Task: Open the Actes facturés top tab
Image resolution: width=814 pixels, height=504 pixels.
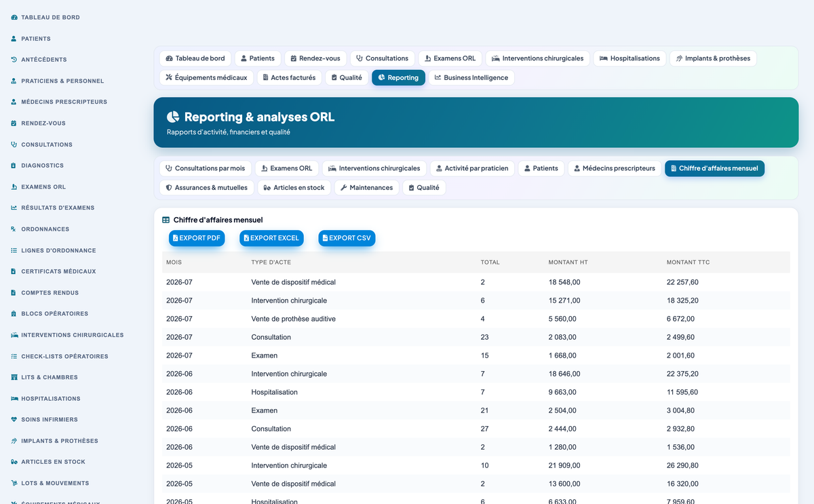Action: tap(288, 78)
